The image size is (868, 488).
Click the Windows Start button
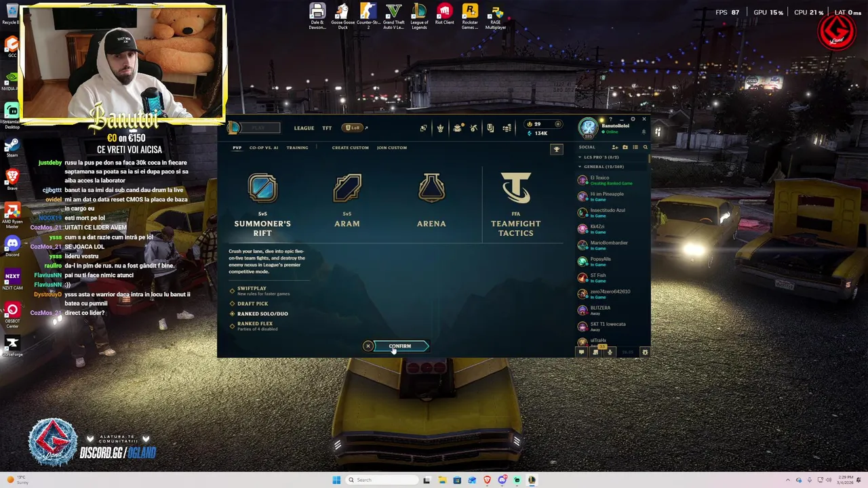pos(336,480)
